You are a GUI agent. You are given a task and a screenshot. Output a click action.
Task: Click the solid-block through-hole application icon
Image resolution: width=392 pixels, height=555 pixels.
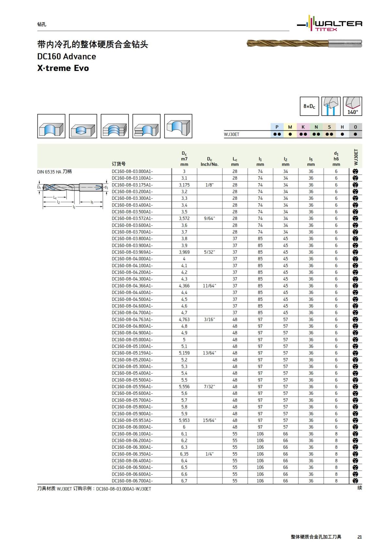click(x=51, y=126)
